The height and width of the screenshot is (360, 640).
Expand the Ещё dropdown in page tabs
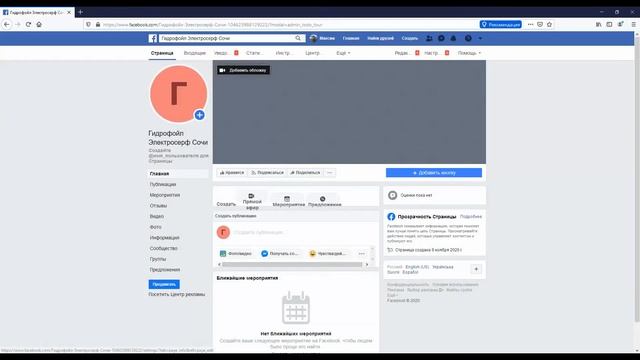point(343,53)
